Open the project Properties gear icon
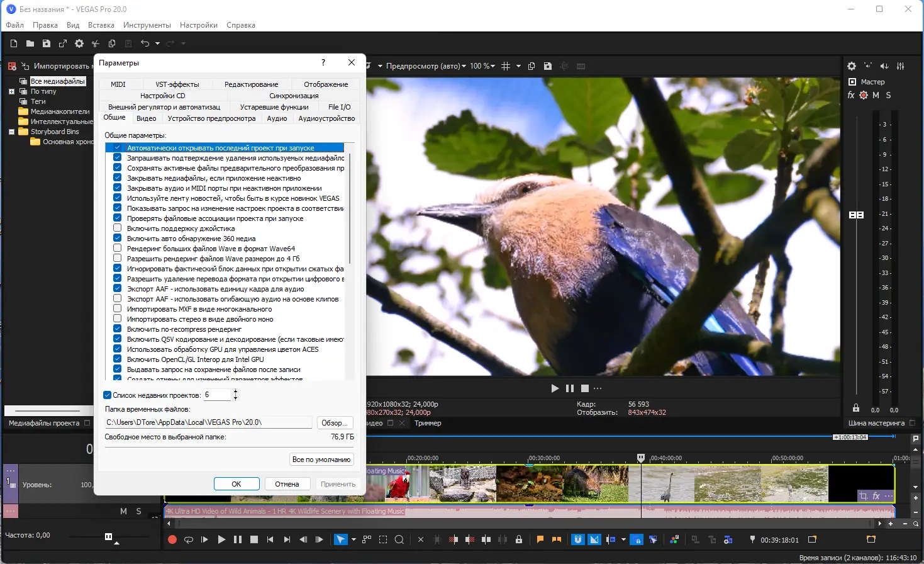Screen dimensions: 924x564 pos(79,43)
